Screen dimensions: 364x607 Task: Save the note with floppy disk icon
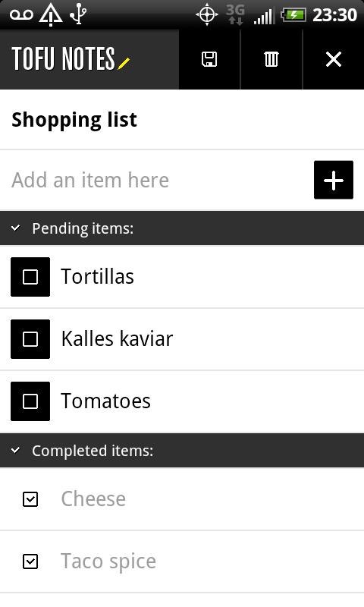209,60
